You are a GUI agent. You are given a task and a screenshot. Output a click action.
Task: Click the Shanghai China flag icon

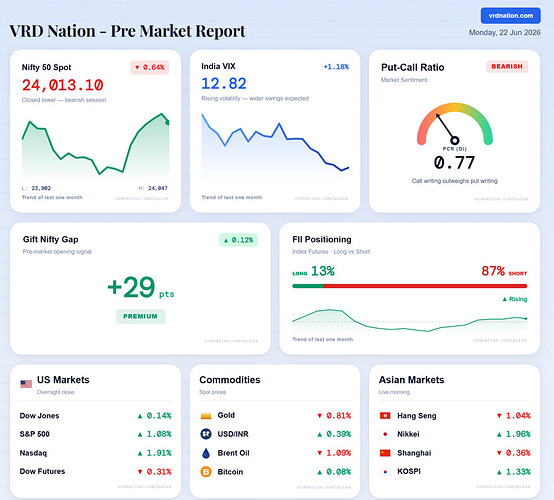tap(385, 453)
